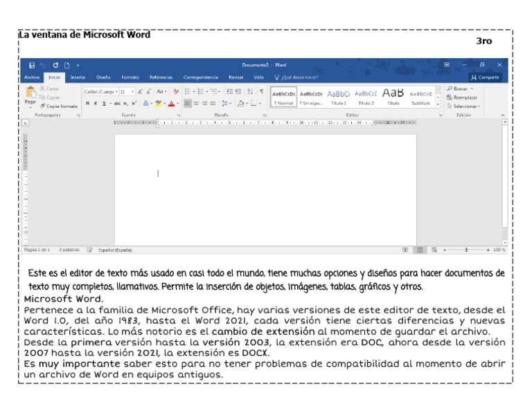The height and width of the screenshot is (411, 532).
Task: Click the Pegar clipboard icon
Action: coord(30,92)
